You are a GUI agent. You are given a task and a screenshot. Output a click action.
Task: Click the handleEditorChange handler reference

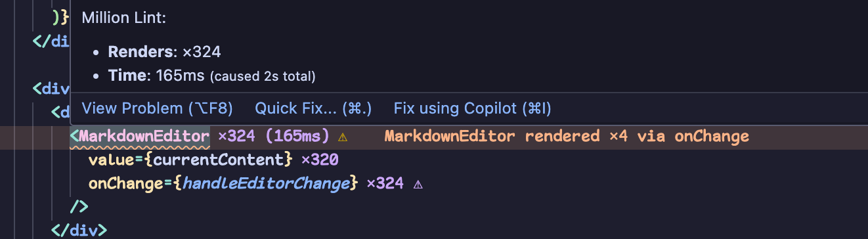[265, 184]
